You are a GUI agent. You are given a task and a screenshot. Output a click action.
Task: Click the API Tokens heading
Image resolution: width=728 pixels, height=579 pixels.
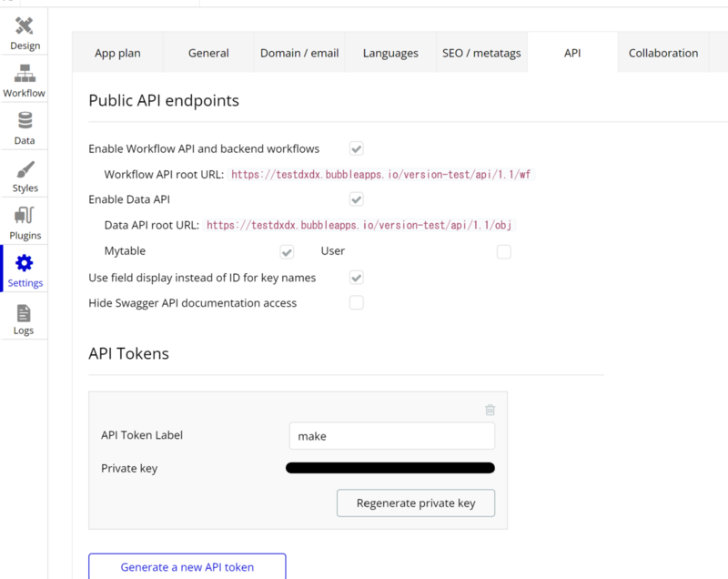click(128, 353)
